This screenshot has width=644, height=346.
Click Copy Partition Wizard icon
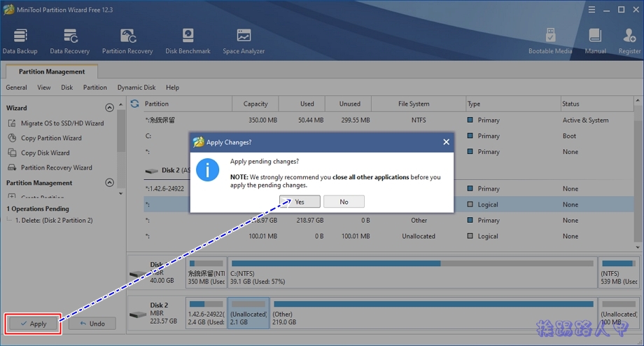(13, 138)
